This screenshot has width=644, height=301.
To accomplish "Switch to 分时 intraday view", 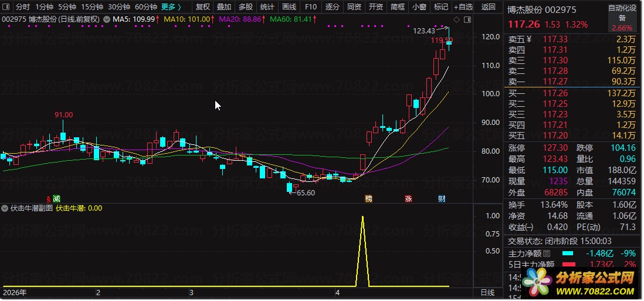I will [23, 7].
